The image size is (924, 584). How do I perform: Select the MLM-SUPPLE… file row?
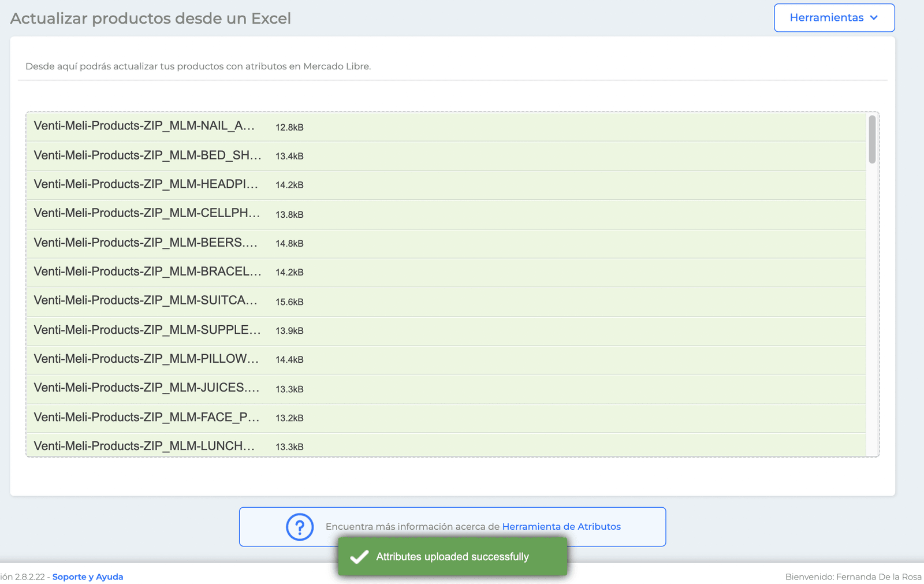click(x=446, y=330)
